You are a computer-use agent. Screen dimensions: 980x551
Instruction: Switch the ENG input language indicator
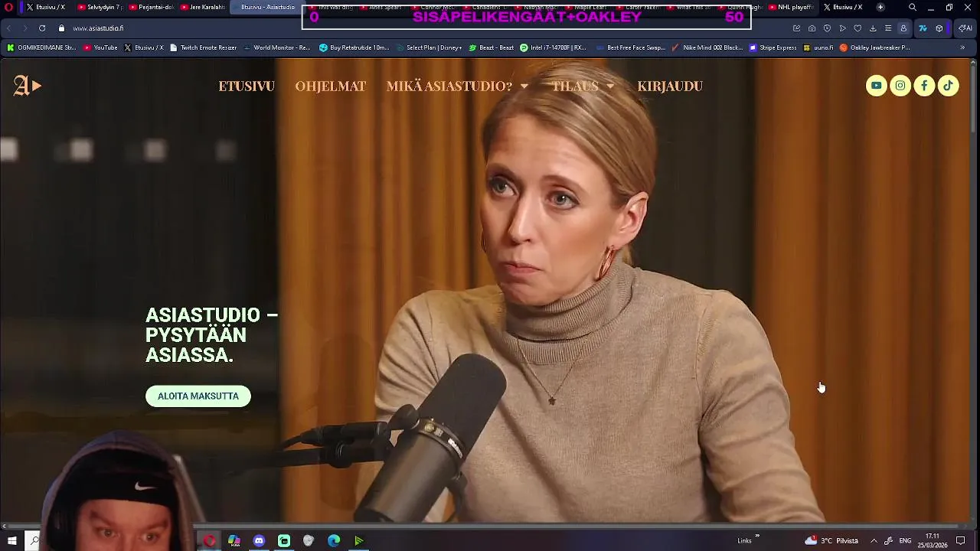pos(905,541)
